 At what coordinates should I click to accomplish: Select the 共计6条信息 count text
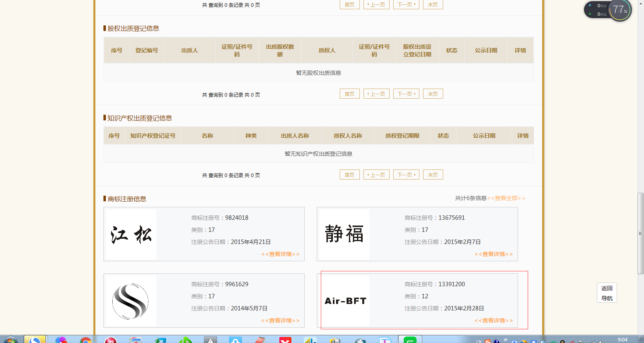pyautogui.click(x=471, y=198)
